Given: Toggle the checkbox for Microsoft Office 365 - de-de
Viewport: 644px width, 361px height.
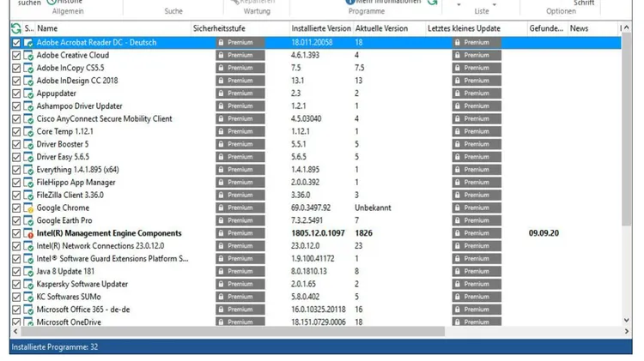Looking at the screenshot, I should [x=16, y=310].
